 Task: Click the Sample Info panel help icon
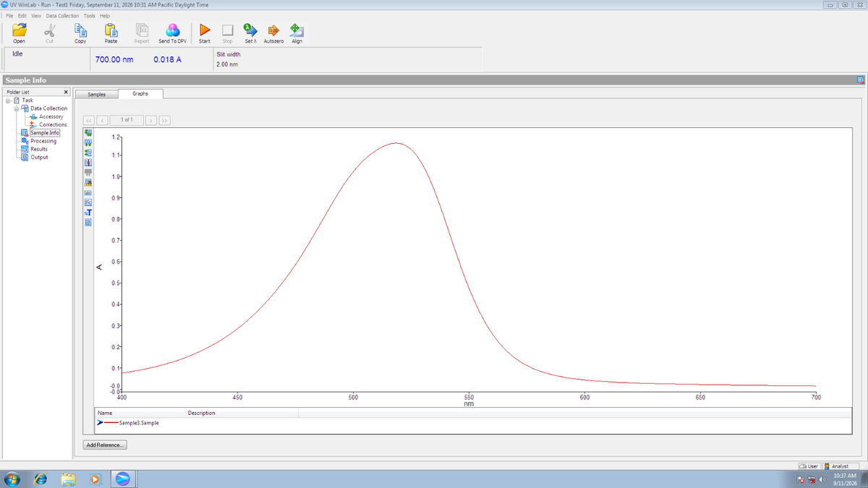pos(861,80)
